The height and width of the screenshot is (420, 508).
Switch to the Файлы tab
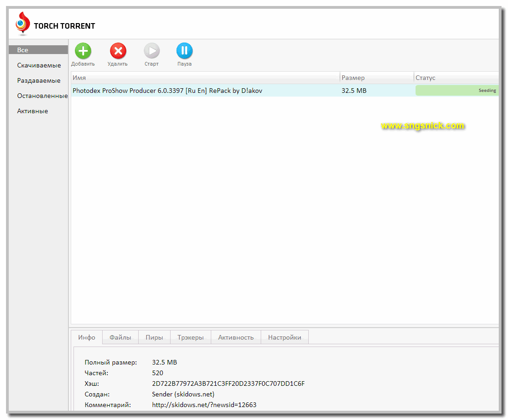[x=120, y=337]
